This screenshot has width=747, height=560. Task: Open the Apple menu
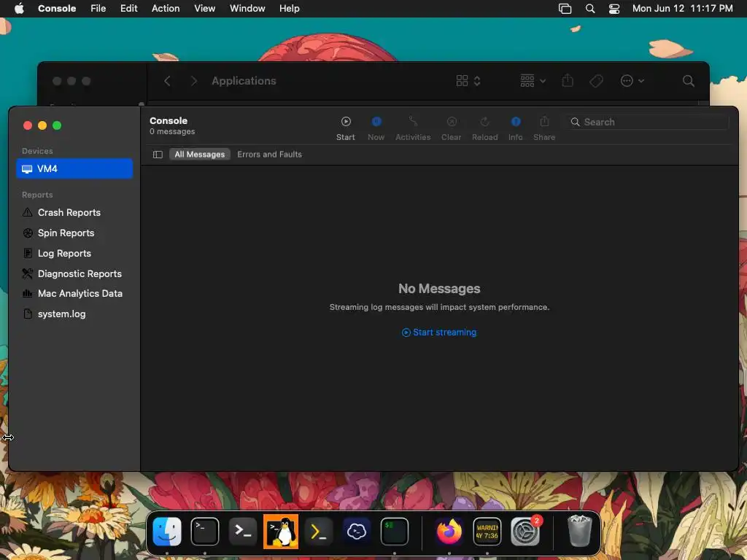[19, 9]
